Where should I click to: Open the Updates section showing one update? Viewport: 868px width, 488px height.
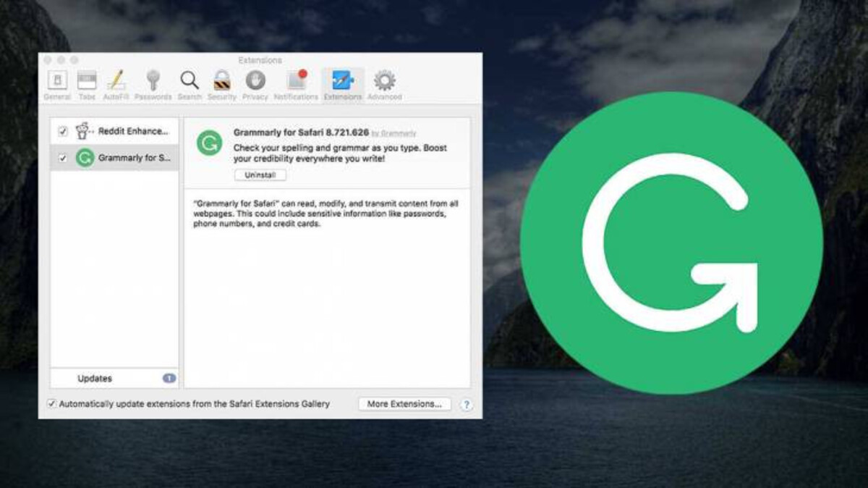(x=95, y=377)
